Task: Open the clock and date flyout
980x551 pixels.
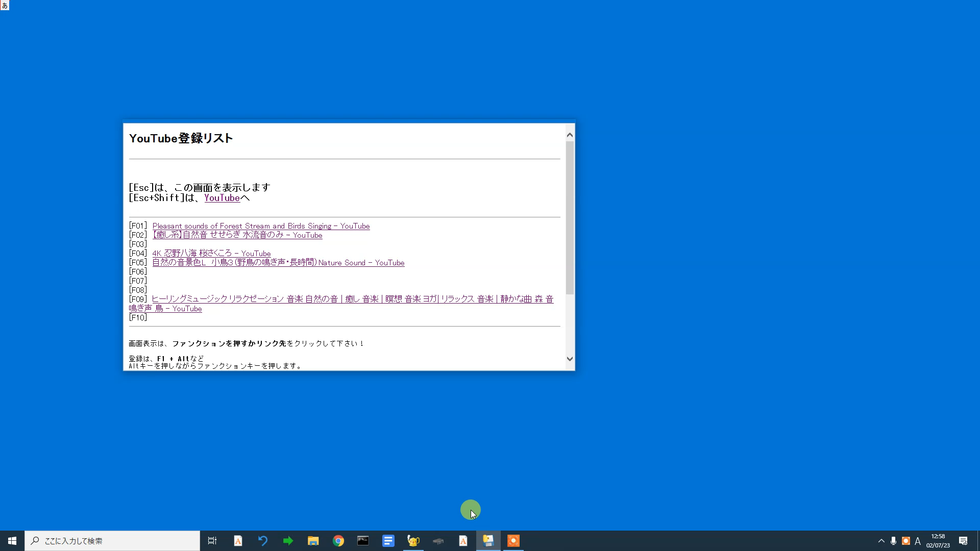Action: pos(938,541)
